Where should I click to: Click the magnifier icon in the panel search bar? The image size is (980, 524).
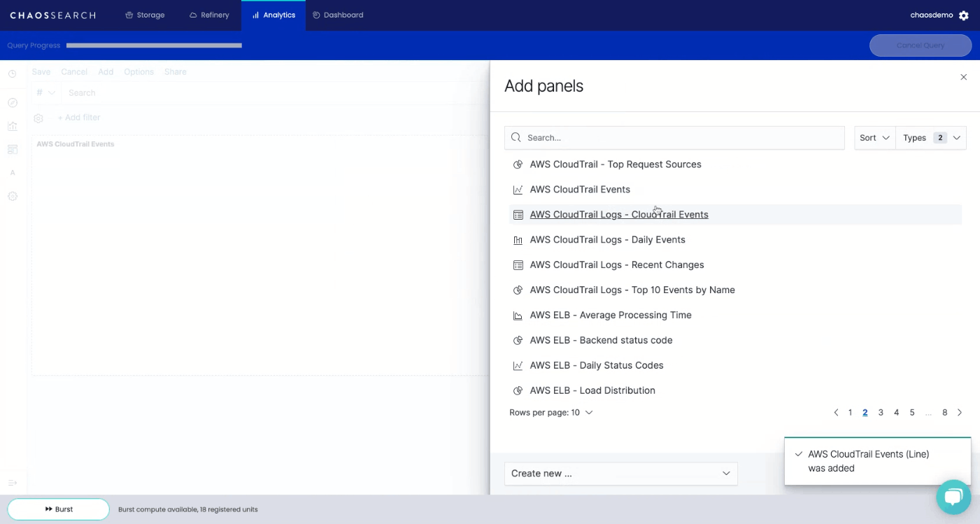(516, 137)
